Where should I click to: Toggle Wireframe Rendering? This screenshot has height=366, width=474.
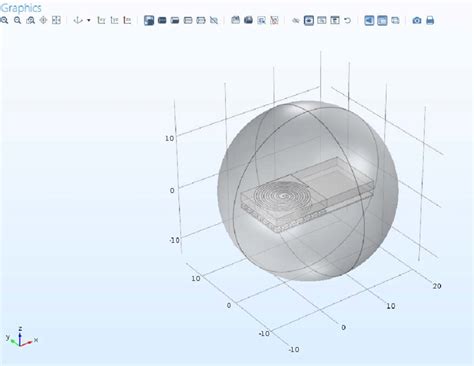[x=395, y=20]
